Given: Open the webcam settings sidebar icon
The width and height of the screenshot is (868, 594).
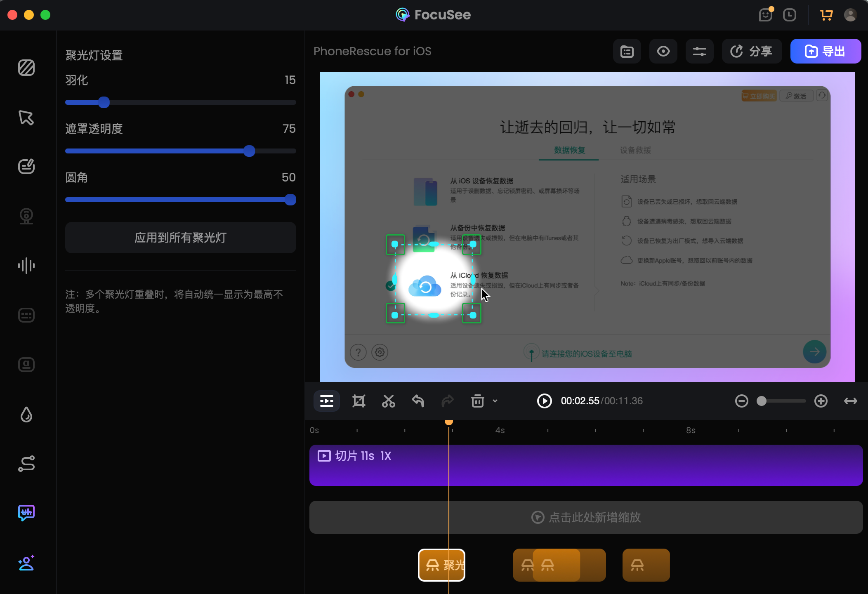Looking at the screenshot, I should click(x=26, y=216).
